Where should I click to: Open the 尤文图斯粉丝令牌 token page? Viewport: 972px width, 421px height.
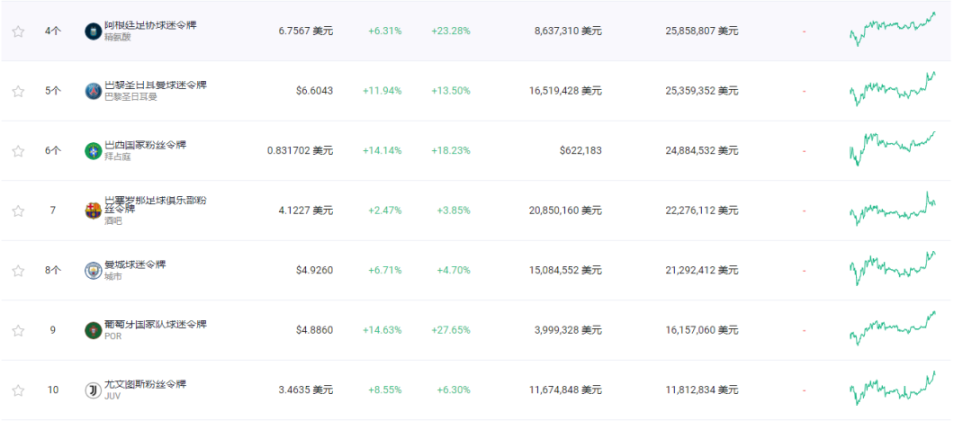coord(145,384)
